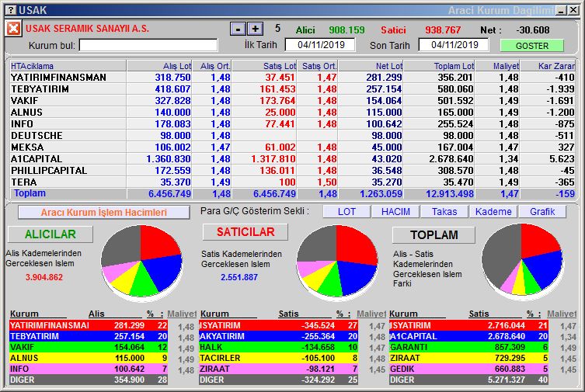Click the ALICILAR button
The image size is (585, 392).
(x=50, y=234)
